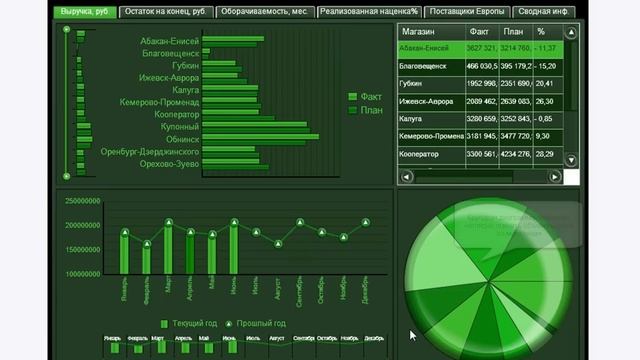Select the Губкин row in the table
Viewport: 640px width, 360px height.
(481, 84)
